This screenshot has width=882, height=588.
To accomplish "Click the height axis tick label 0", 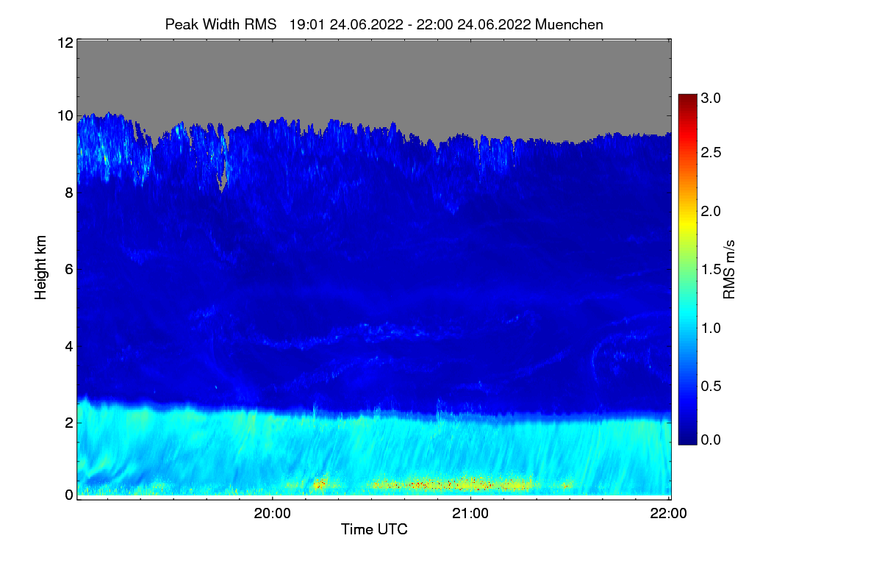I will (68, 495).
